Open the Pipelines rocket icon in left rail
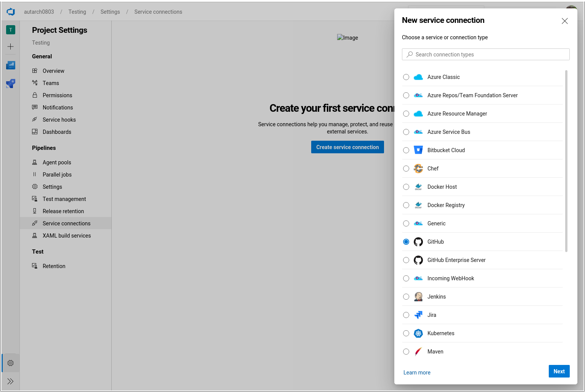 coord(11,84)
